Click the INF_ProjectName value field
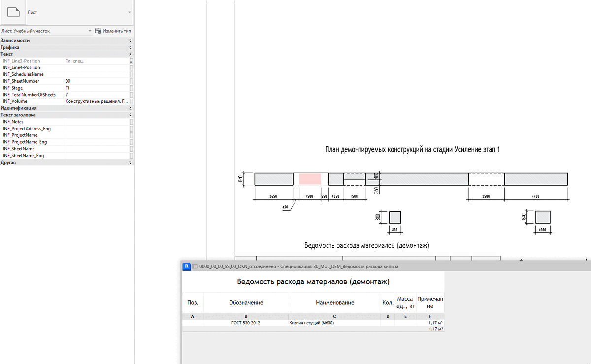 point(97,135)
